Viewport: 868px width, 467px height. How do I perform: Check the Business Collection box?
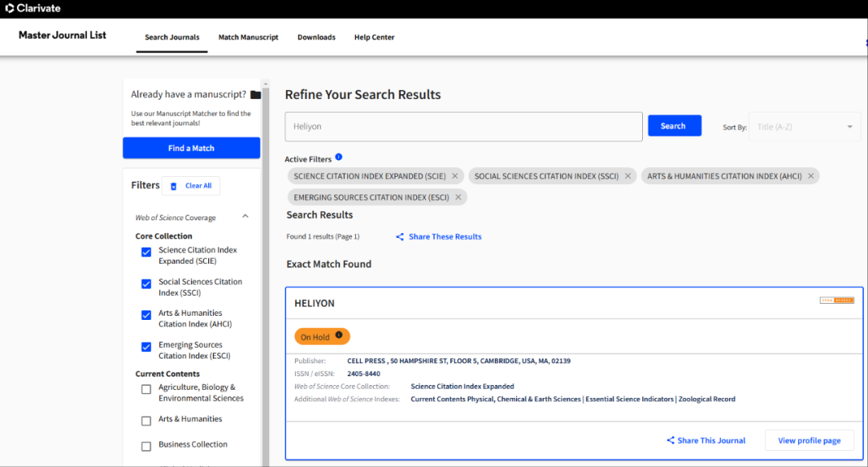[x=146, y=447]
